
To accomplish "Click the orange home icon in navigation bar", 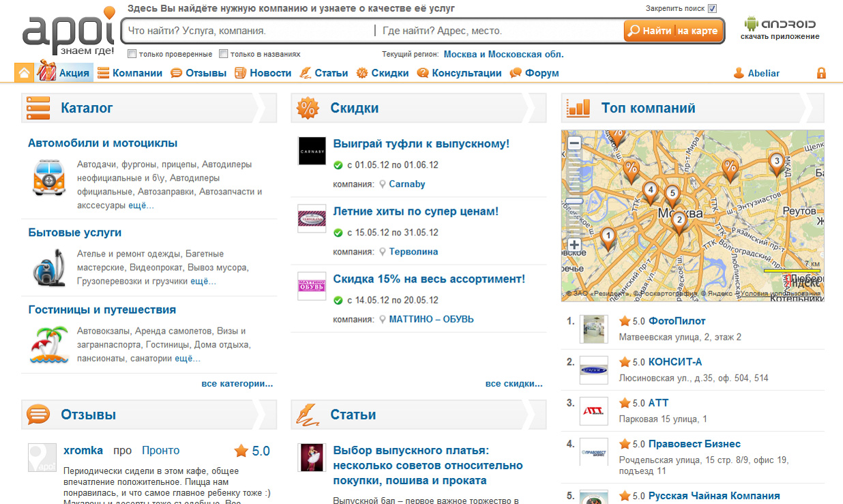I will 25,72.
